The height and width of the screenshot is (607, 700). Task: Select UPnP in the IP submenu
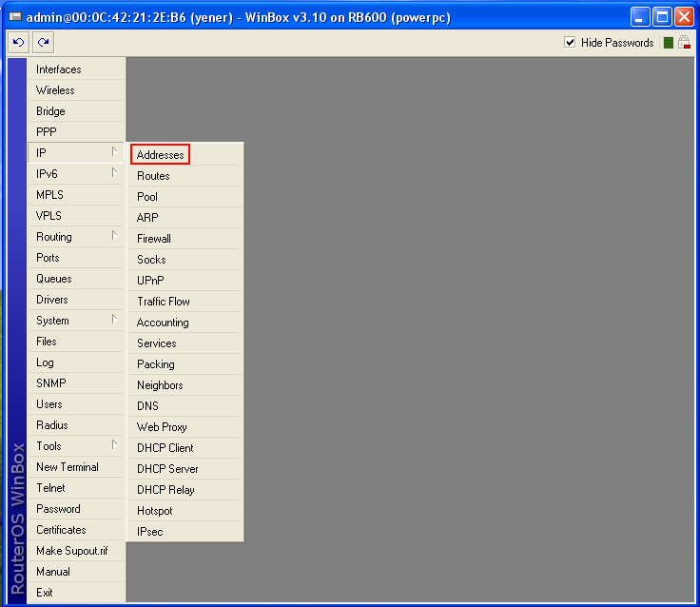click(185, 281)
